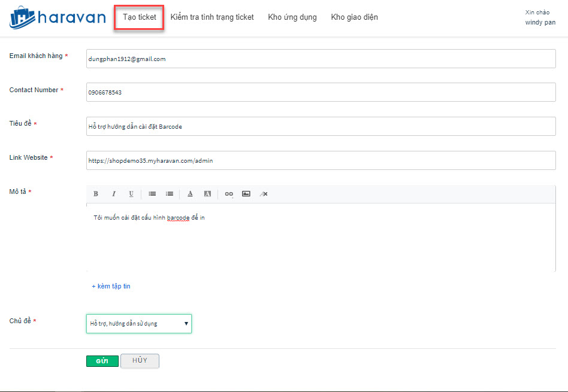
Task: Toggle bold formatting in description editor
Action: coord(96,194)
